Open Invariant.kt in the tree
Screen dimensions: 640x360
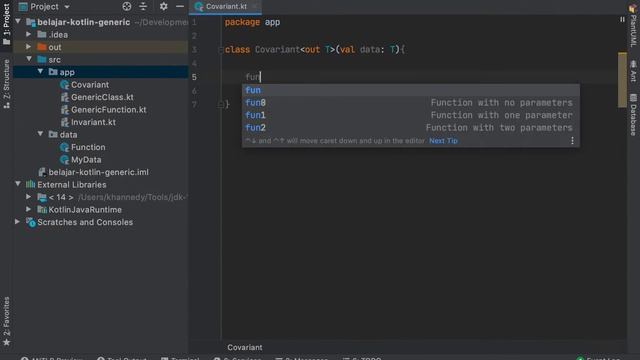93,122
